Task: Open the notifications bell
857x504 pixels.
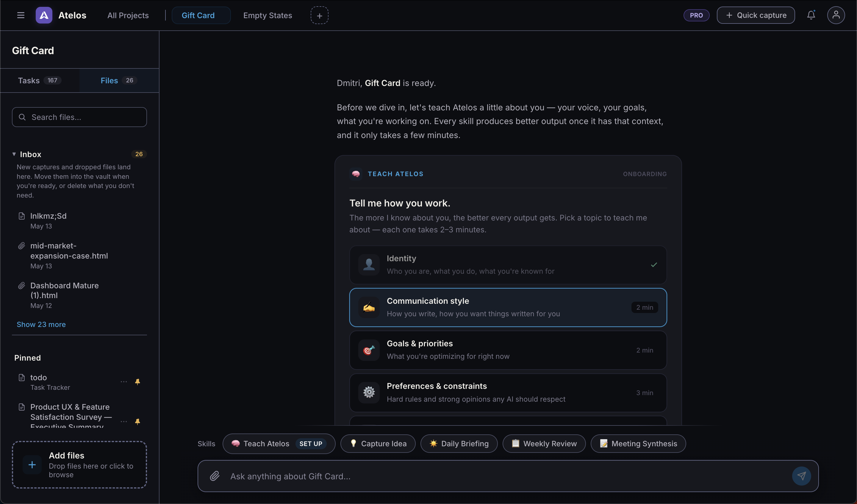Action: pos(811,15)
